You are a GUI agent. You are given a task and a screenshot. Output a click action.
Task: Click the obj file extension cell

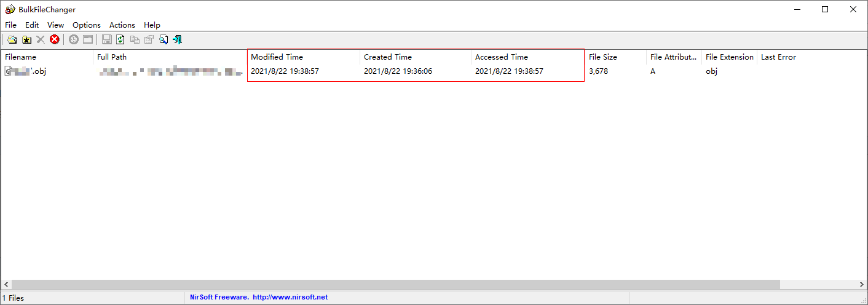click(x=711, y=71)
